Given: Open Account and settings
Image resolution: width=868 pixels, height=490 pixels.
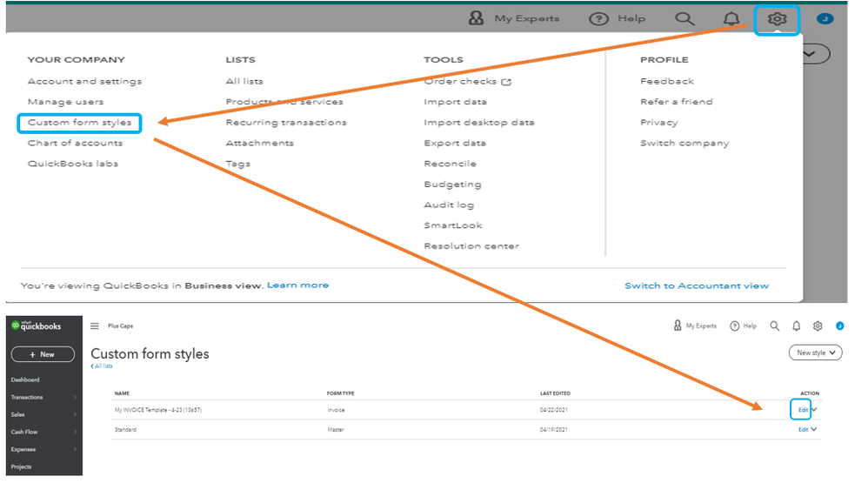Looking at the screenshot, I should [x=84, y=82].
